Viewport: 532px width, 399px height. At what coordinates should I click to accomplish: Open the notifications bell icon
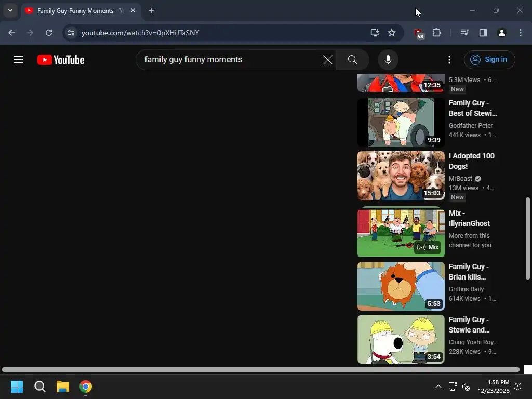[x=518, y=387]
